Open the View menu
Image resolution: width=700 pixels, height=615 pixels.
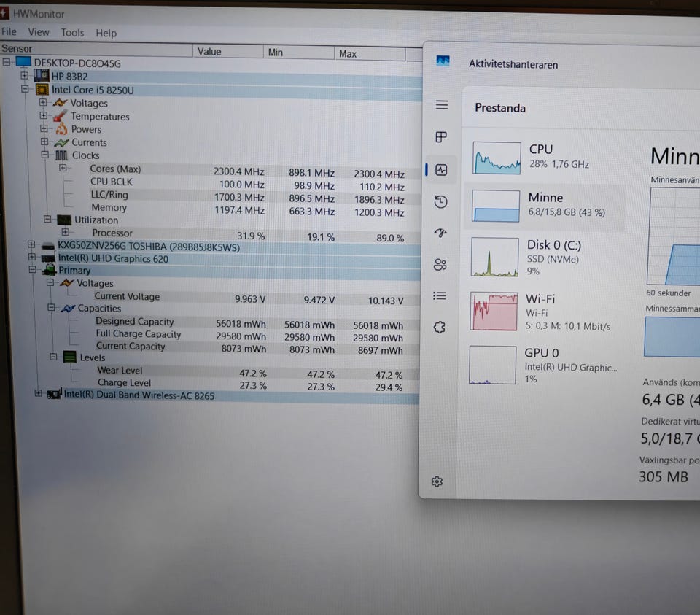[39, 32]
